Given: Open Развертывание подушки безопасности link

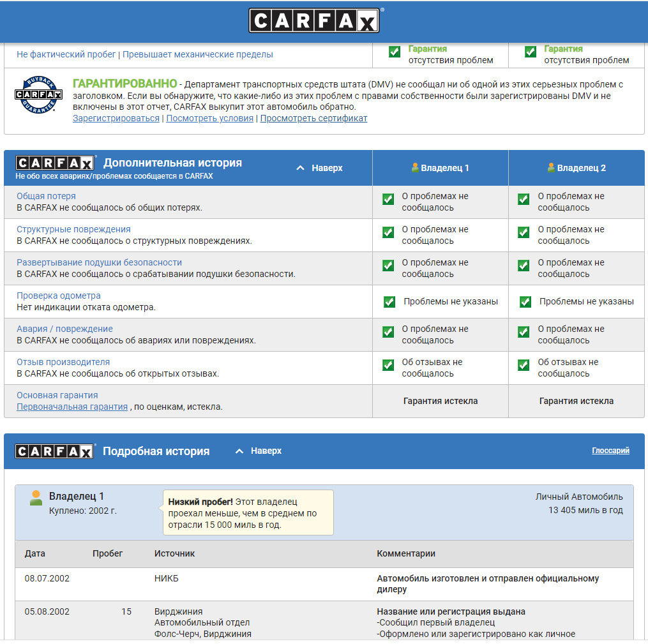Looking at the screenshot, I should click(99, 263).
